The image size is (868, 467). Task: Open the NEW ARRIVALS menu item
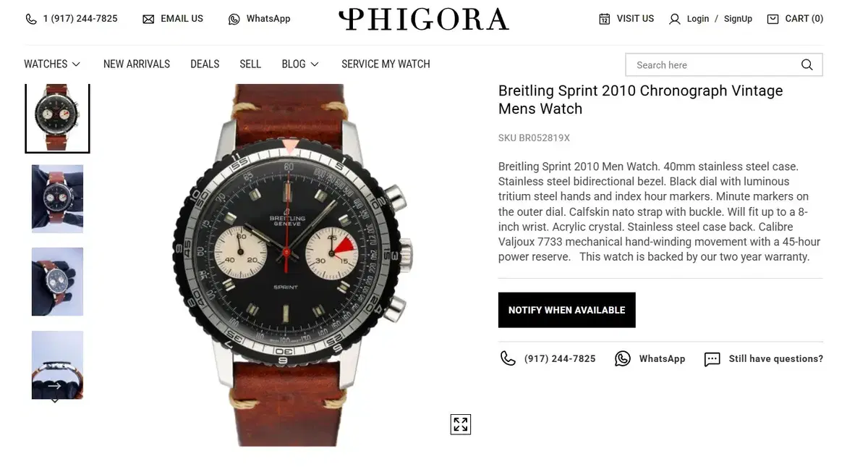tap(137, 64)
